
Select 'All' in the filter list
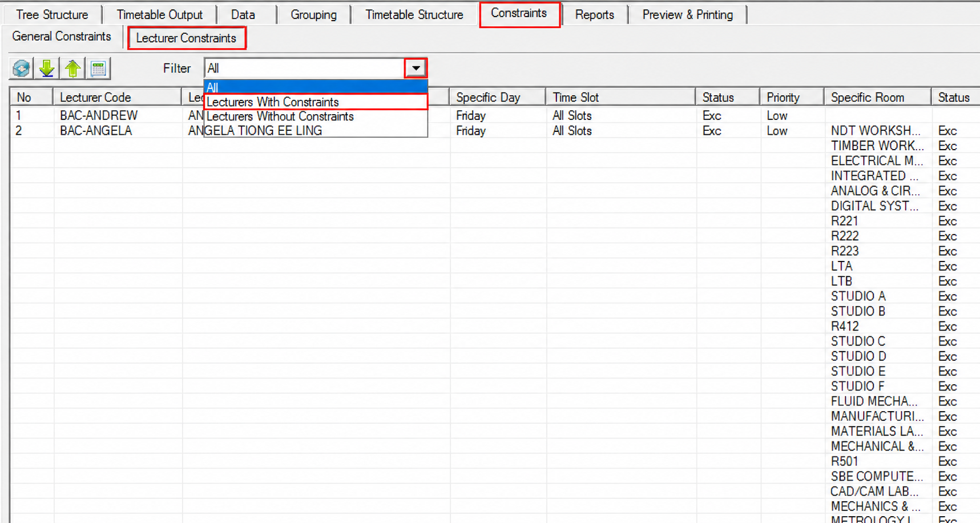coord(316,87)
